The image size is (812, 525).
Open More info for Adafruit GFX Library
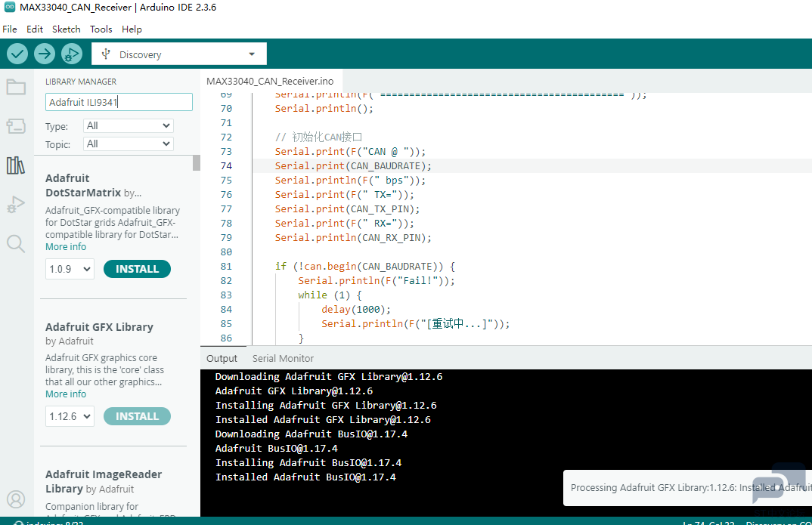[x=66, y=394]
